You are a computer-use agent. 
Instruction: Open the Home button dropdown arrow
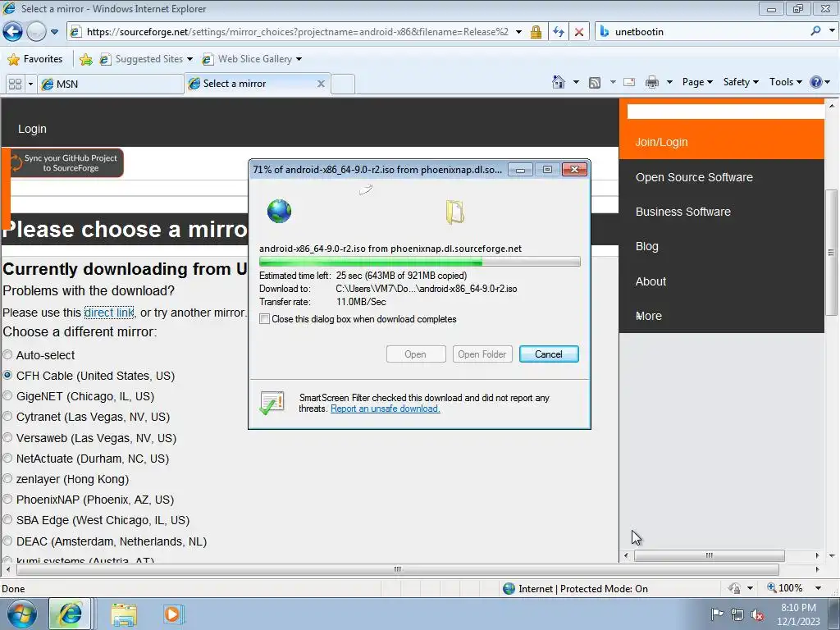[576, 83]
